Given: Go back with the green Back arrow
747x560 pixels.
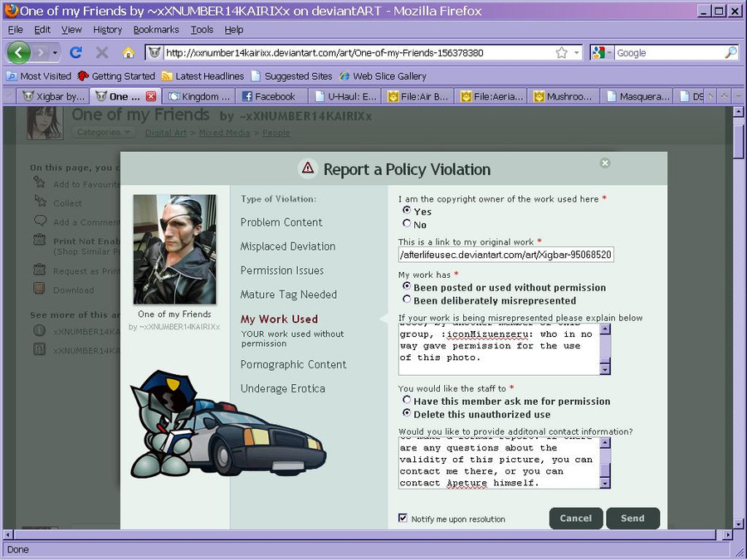Looking at the screenshot, I should pyautogui.click(x=19, y=52).
